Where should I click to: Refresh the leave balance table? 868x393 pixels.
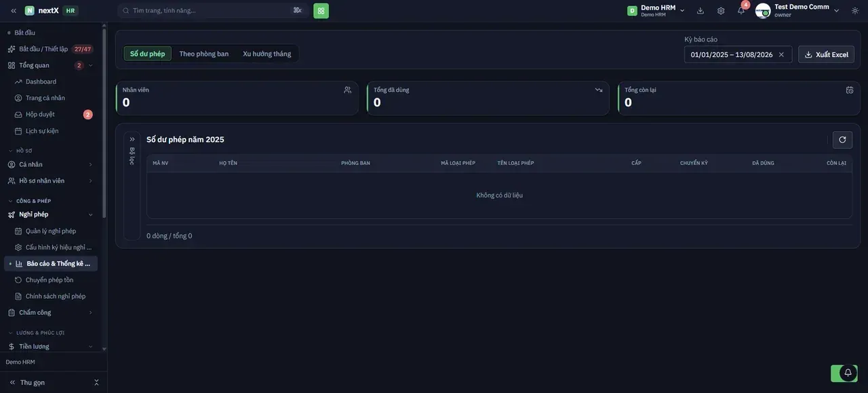[842, 140]
